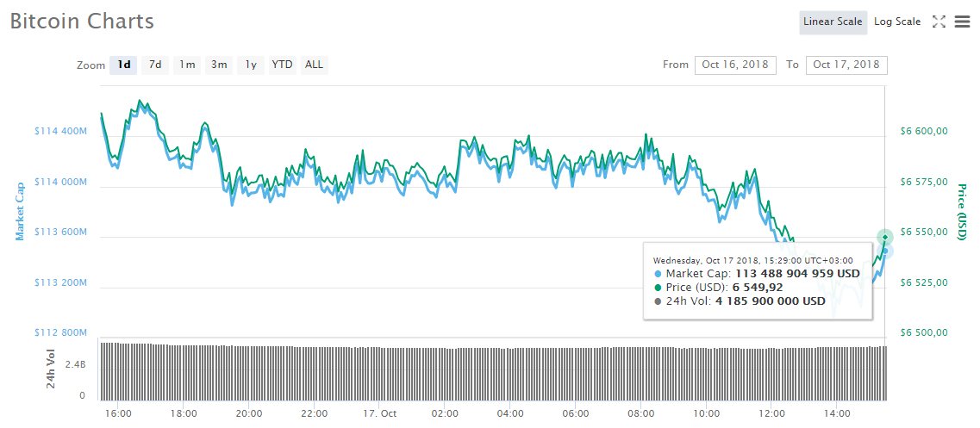
Task: Click the Market Cap axis title
Action: (20, 211)
